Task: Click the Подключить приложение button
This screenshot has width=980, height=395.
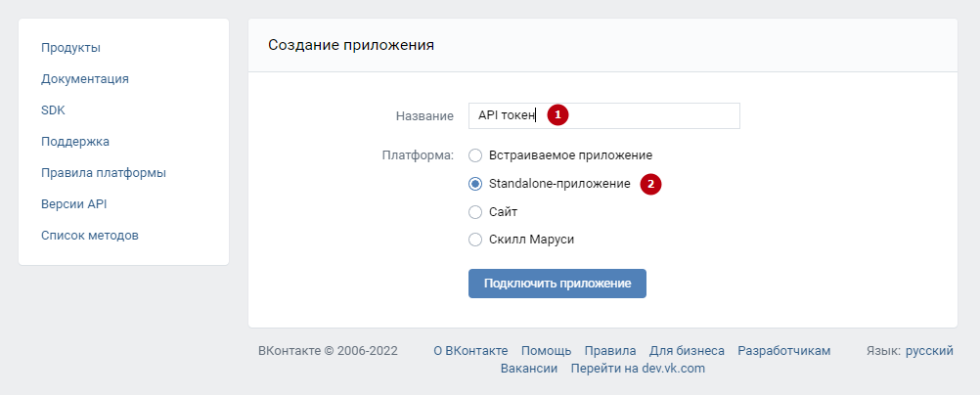Action: pyautogui.click(x=557, y=284)
